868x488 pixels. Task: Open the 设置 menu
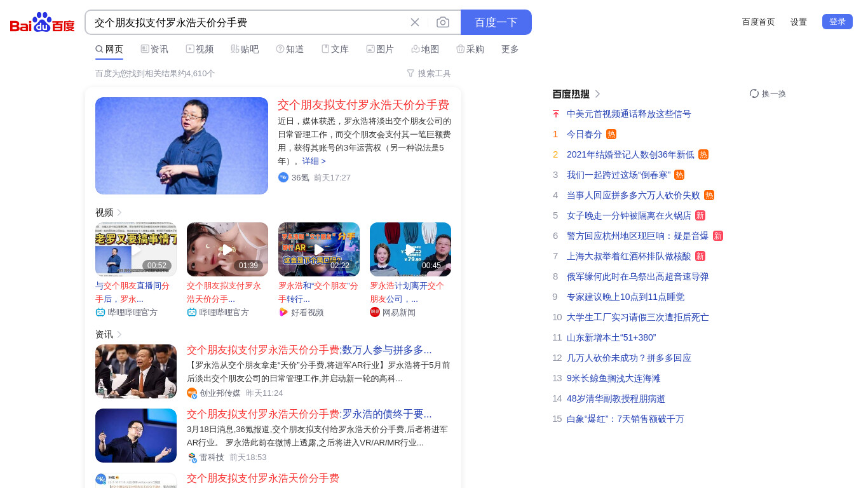tap(799, 22)
